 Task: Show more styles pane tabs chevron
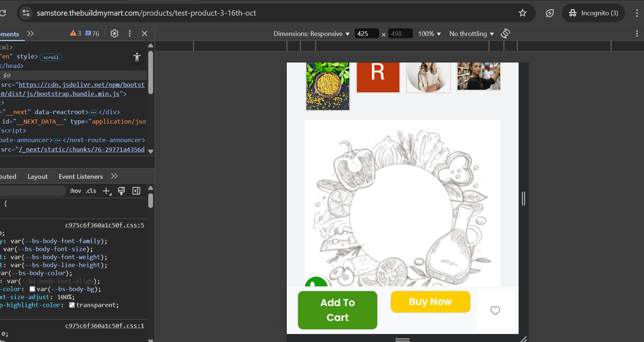coord(114,176)
